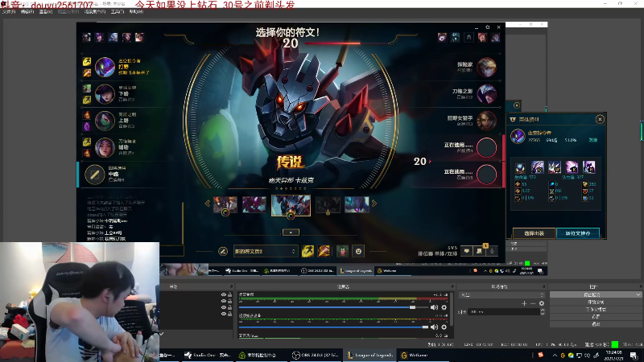Undock the audio mixer panel

[452, 286]
